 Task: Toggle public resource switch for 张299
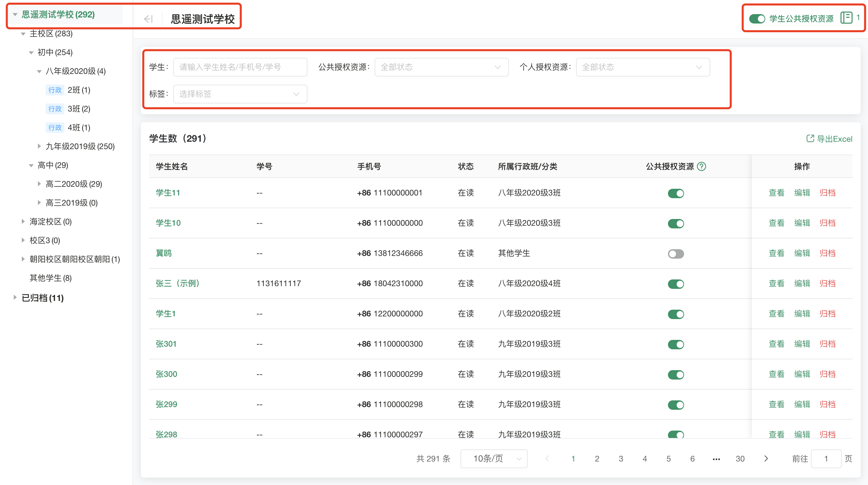click(676, 405)
